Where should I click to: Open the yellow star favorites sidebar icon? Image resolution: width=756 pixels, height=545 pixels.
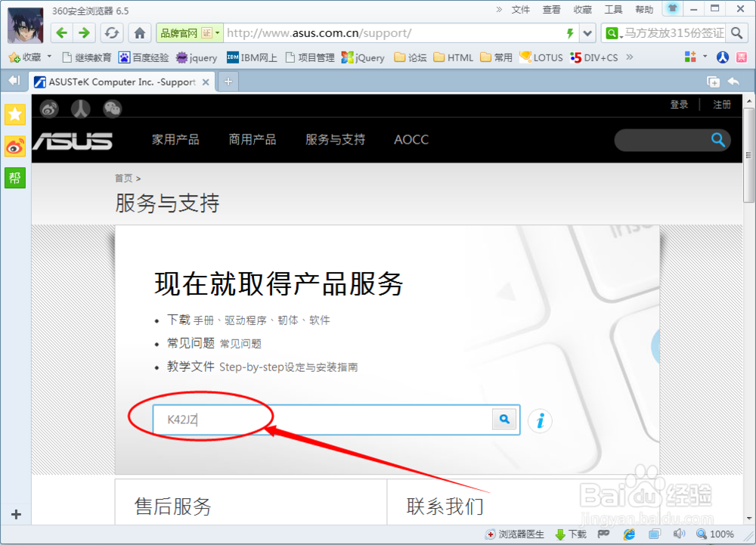click(15, 114)
